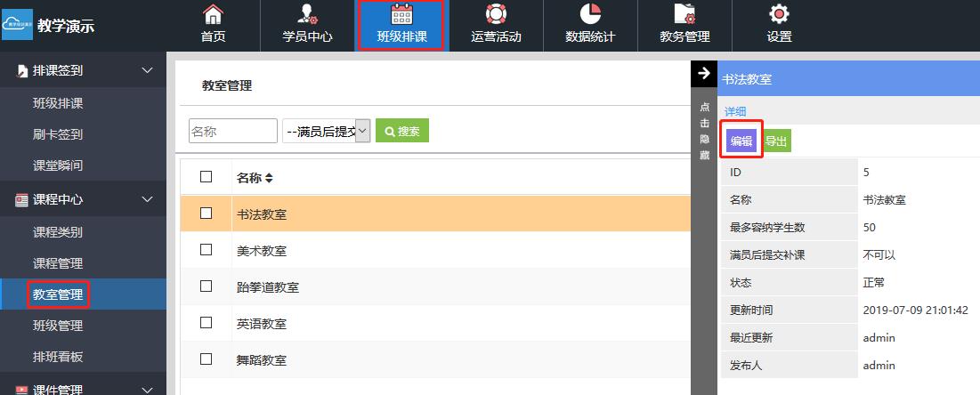Click the 教务管理 folder icon
The image size is (980, 395).
[x=684, y=15]
